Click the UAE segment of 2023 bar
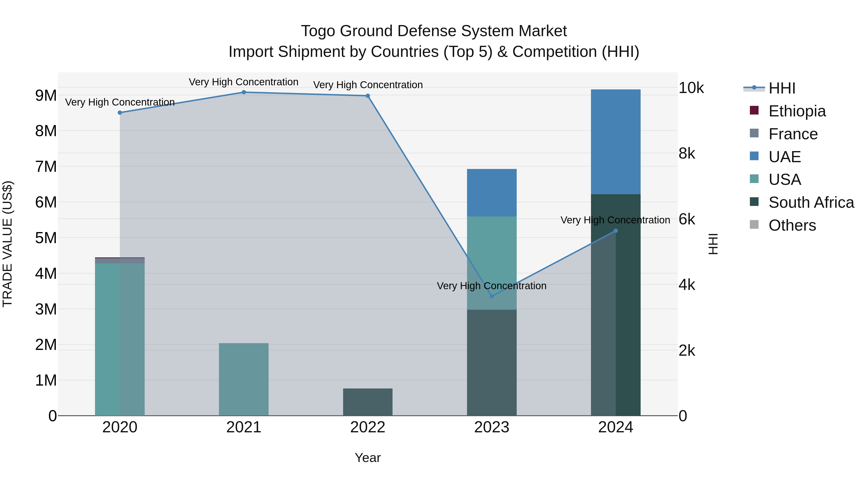The height and width of the screenshot is (488, 868). coord(492,193)
